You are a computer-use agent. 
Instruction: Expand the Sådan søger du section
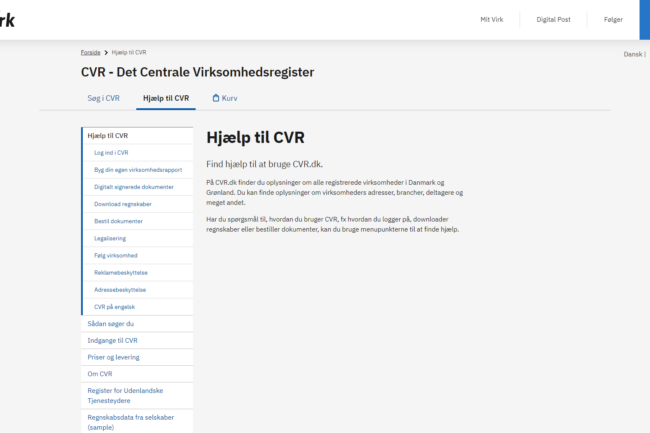coord(111,324)
